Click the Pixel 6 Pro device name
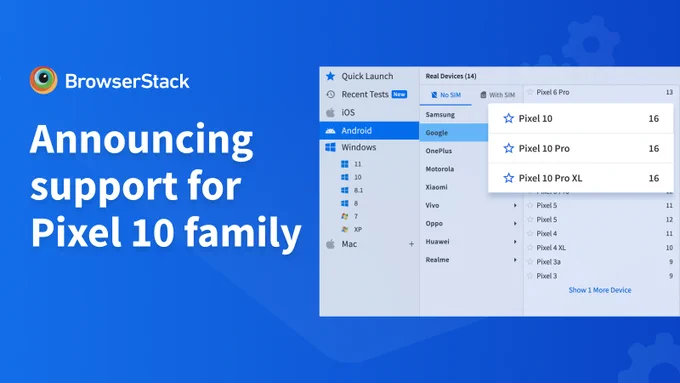The image size is (680, 383). 553,92
